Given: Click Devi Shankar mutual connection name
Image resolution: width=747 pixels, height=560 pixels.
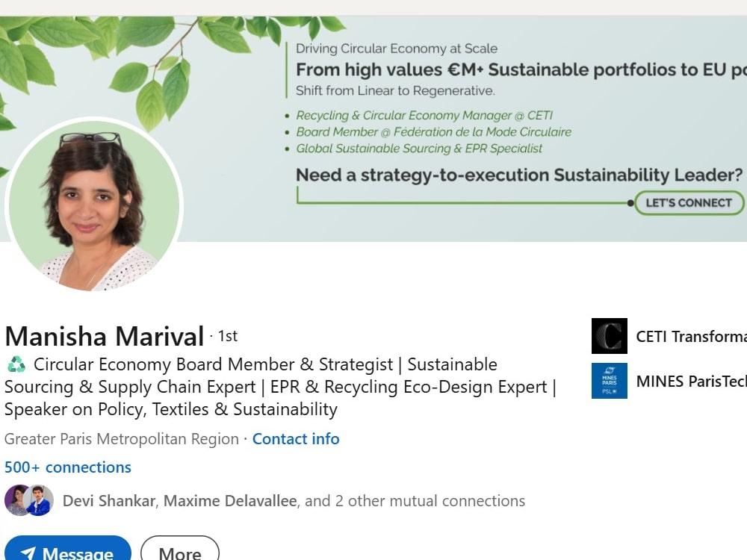Looking at the screenshot, I should (x=109, y=501).
